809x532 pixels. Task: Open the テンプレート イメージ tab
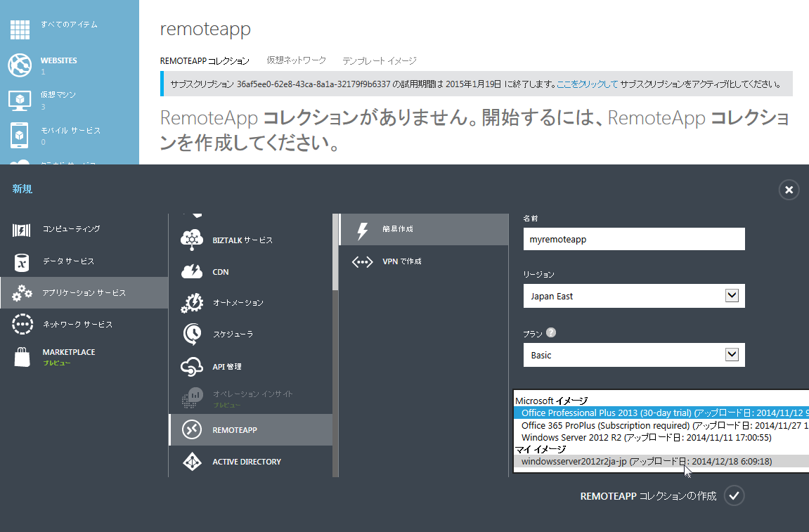380,60
